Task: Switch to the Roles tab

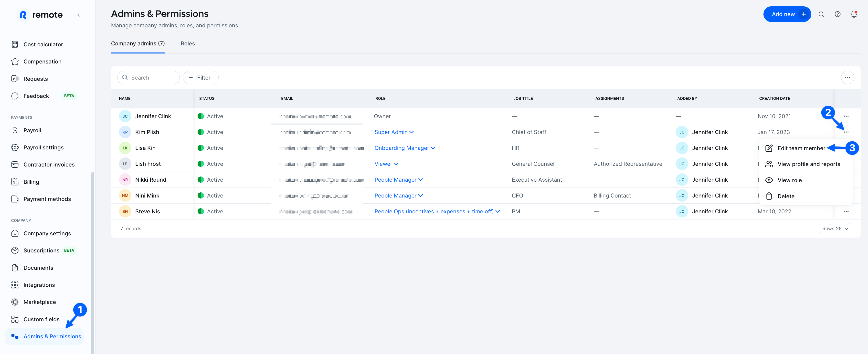Action: [187, 43]
